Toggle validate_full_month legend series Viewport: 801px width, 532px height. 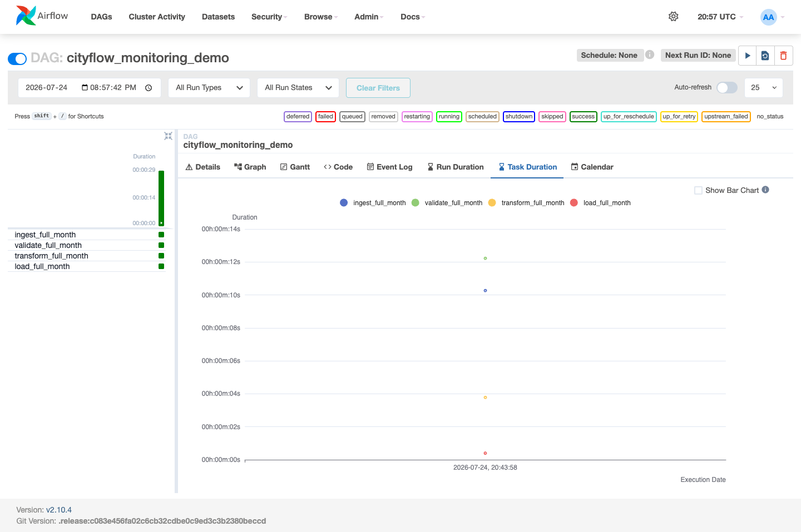pos(447,203)
